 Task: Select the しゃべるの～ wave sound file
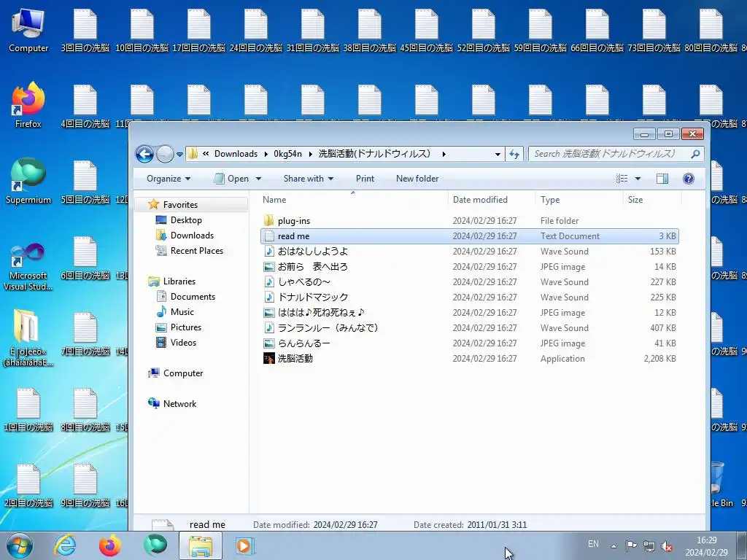(x=469, y=282)
